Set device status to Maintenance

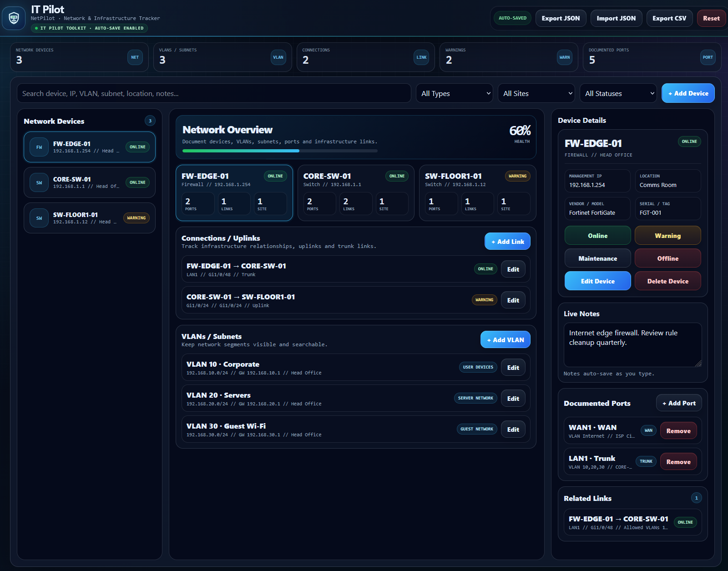tap(597, 258)
